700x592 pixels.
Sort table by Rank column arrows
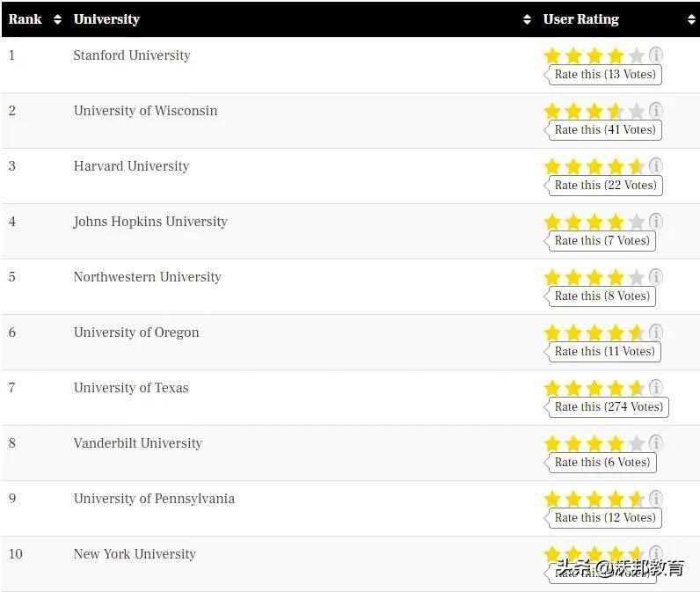tap(57, 19)
